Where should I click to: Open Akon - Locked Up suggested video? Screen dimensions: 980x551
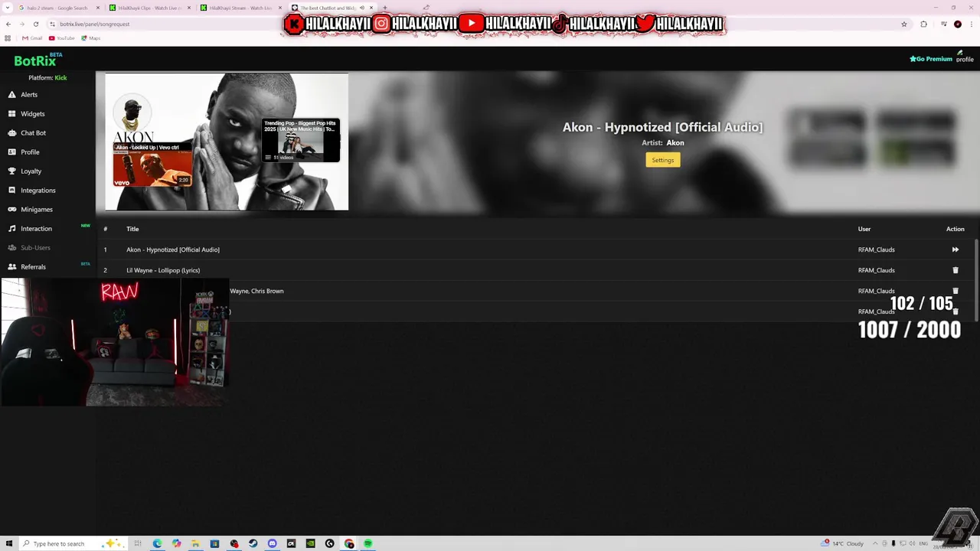pos(152,164)
